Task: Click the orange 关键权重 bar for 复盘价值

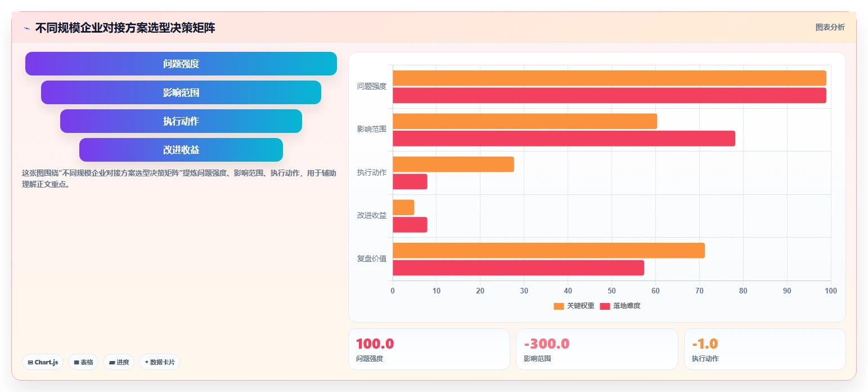Action: 548,251
